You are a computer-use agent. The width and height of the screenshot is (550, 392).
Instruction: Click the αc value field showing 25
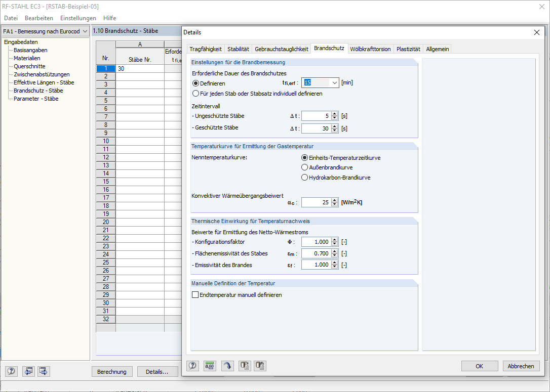317,202
